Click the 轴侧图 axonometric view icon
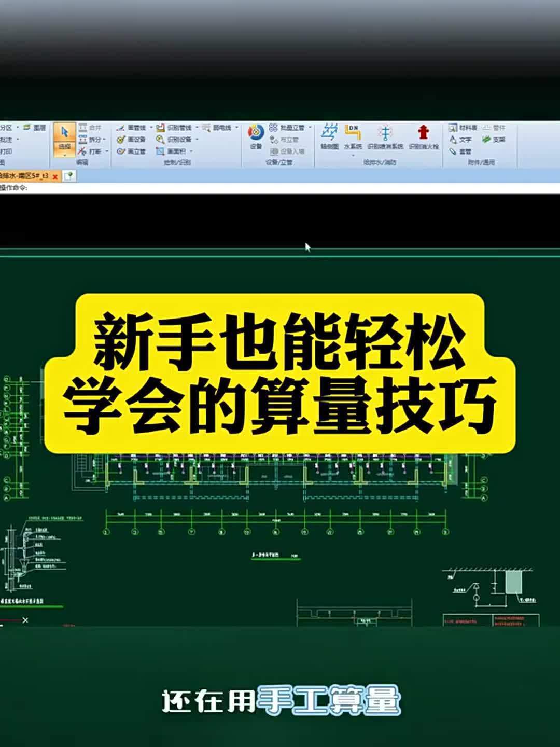Viewport: 560px width, 747px height. pos(330,134)
